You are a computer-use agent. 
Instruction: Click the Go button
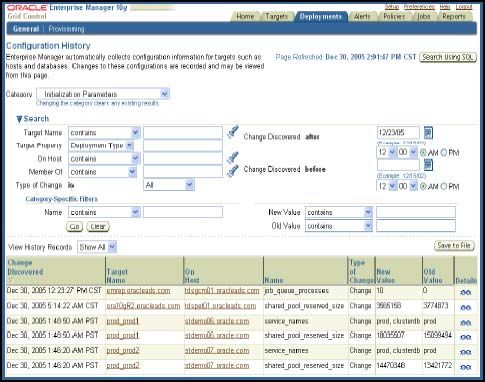pos(74,227)
